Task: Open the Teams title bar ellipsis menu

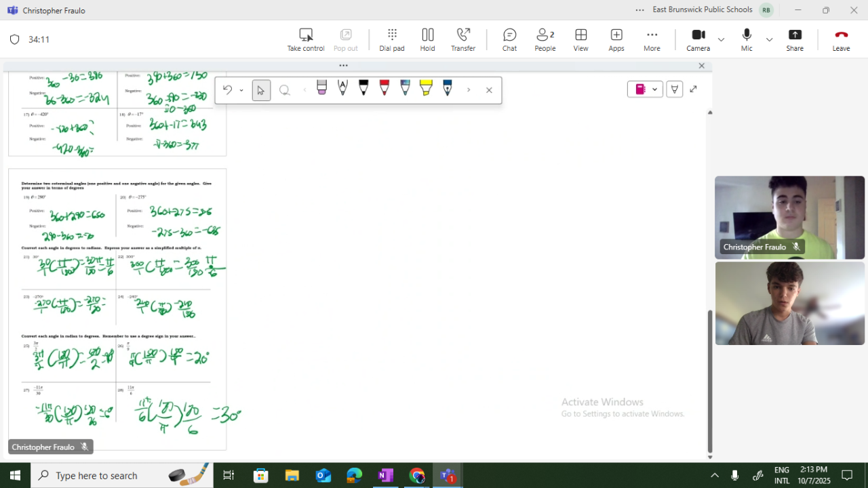Action: click(x=640, y=10)
